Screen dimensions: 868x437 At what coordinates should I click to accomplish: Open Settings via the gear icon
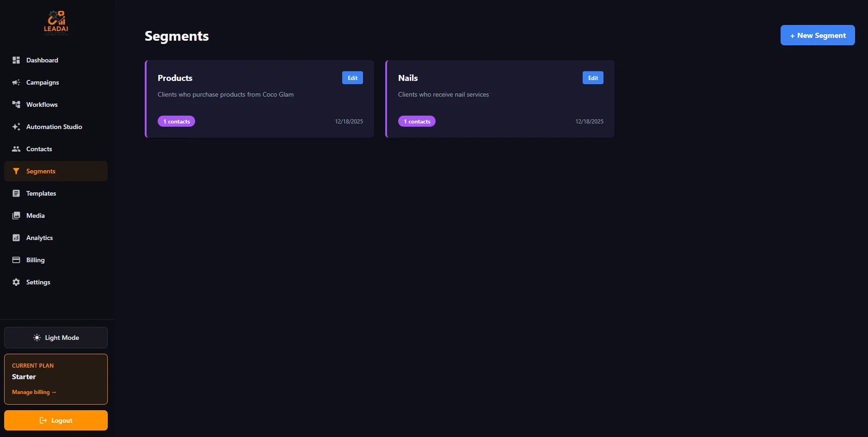click(x=16, y=282)
